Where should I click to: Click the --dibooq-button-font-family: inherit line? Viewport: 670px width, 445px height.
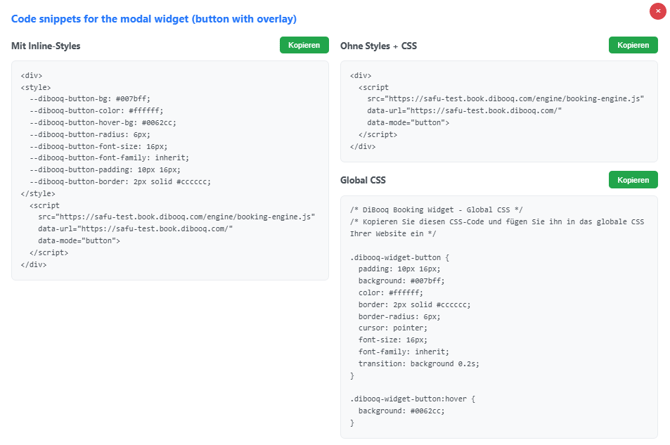coord(109,158)
